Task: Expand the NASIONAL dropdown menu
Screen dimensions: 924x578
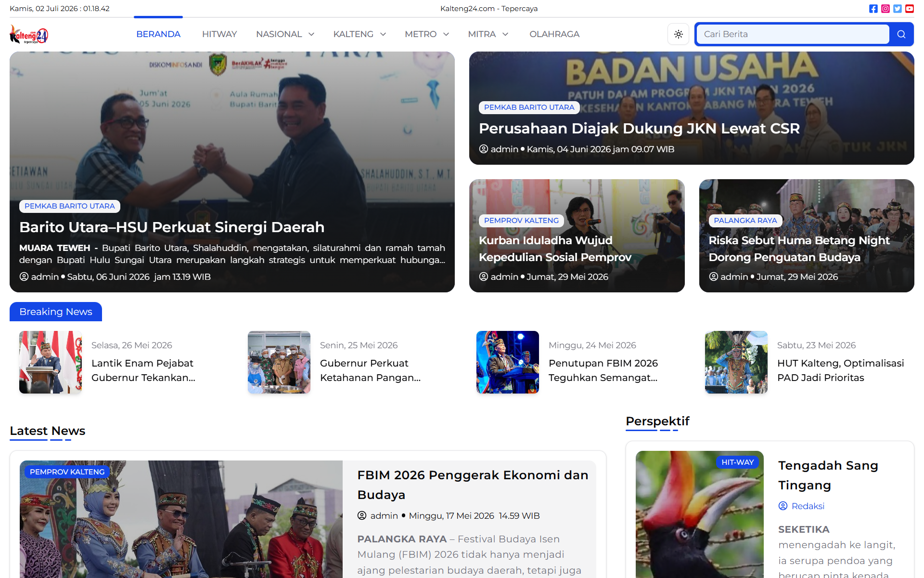Action: tap(285, 34)
